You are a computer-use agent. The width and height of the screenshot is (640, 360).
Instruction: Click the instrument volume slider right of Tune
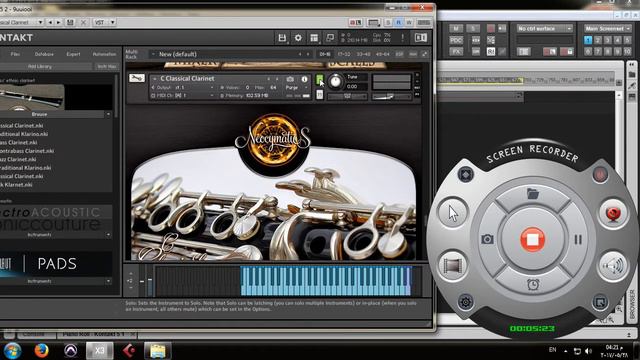391,96
